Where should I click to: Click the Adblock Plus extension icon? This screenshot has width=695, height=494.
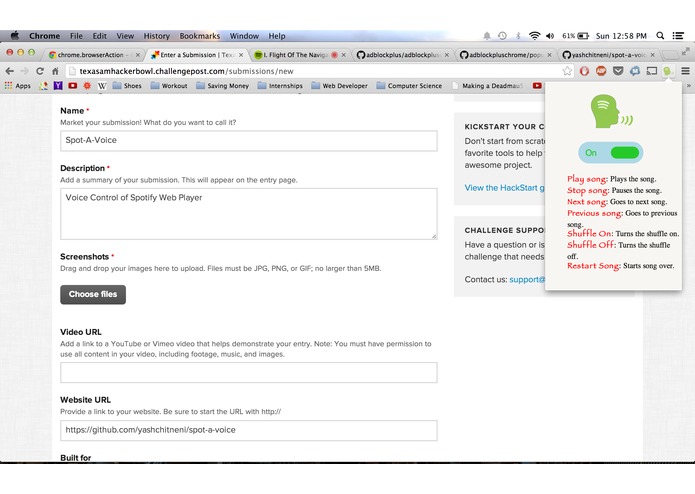point(601,71)
